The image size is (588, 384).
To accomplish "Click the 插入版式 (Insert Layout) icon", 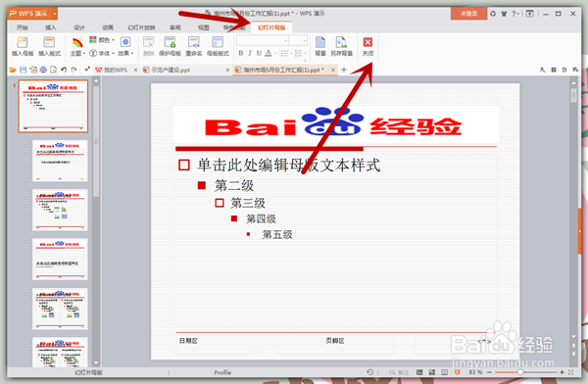I will 49,46.
